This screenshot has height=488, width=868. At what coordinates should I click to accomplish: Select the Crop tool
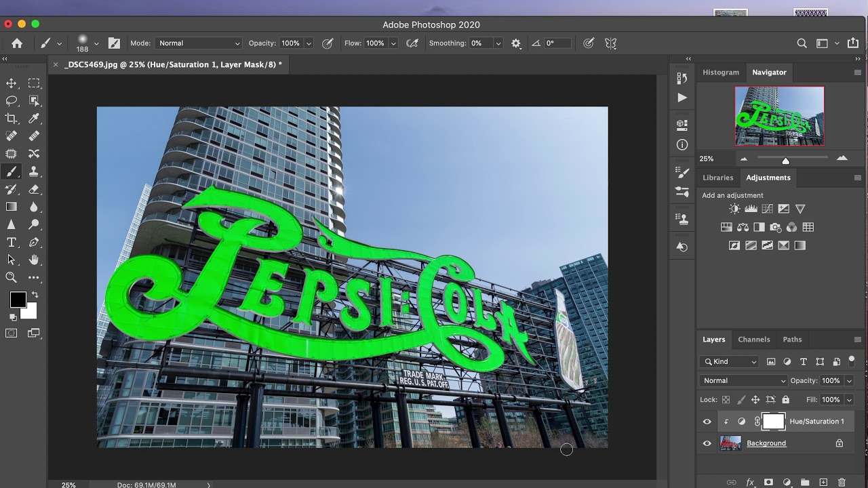coord(12,118)
